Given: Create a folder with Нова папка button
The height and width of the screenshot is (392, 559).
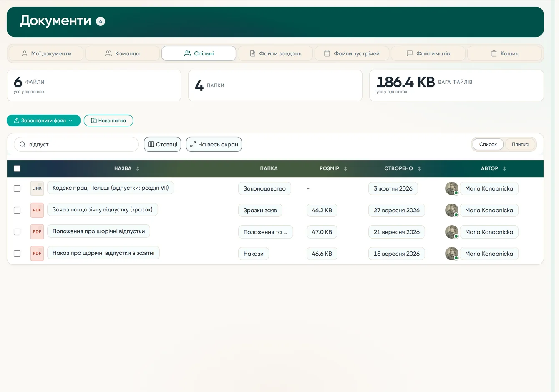Looking at the screenshot, I should pos(108,121).
